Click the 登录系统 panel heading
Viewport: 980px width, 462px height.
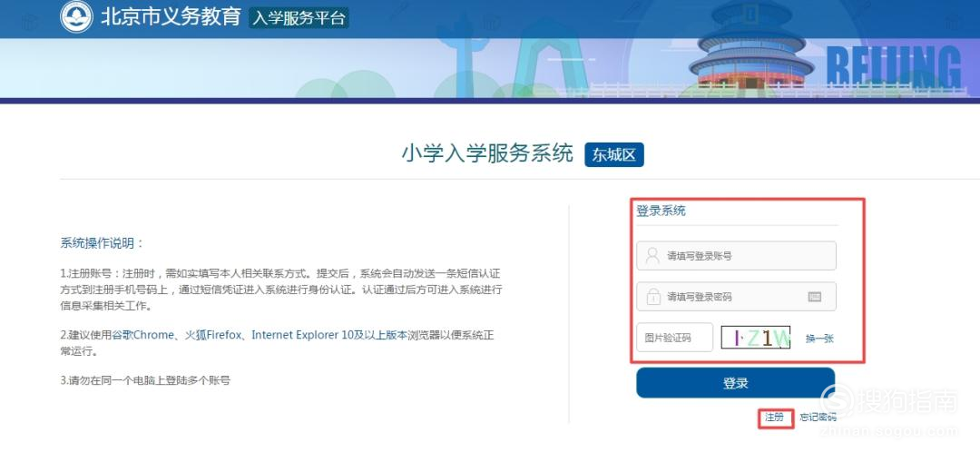(661, 211)
